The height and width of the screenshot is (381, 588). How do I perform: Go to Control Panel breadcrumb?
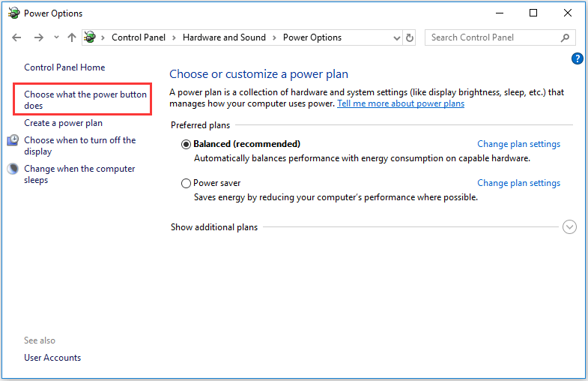tap(139, 37)
